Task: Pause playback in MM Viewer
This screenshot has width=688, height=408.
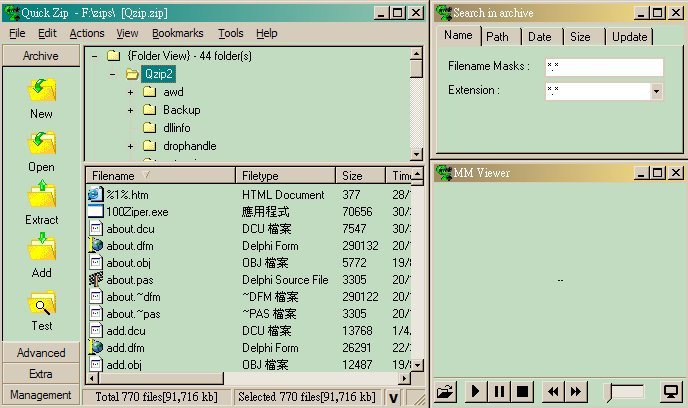Action: click(x=499, y=391)
